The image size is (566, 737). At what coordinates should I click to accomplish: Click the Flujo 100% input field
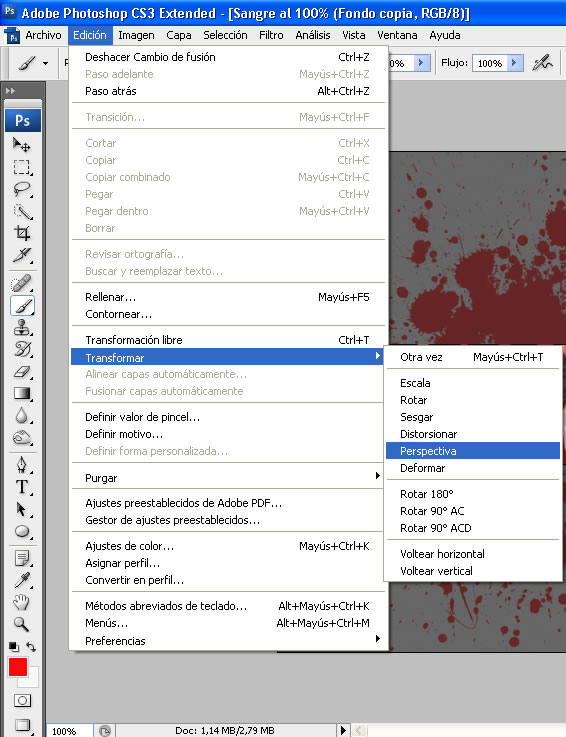(x=491, y=63)
